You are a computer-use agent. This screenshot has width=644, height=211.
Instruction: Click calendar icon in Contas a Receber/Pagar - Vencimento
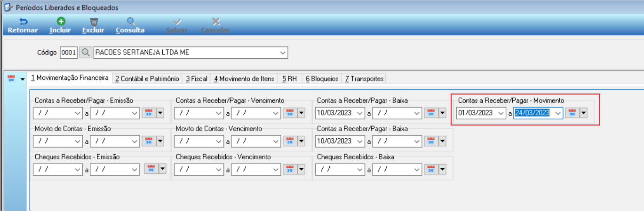(290, 113)
